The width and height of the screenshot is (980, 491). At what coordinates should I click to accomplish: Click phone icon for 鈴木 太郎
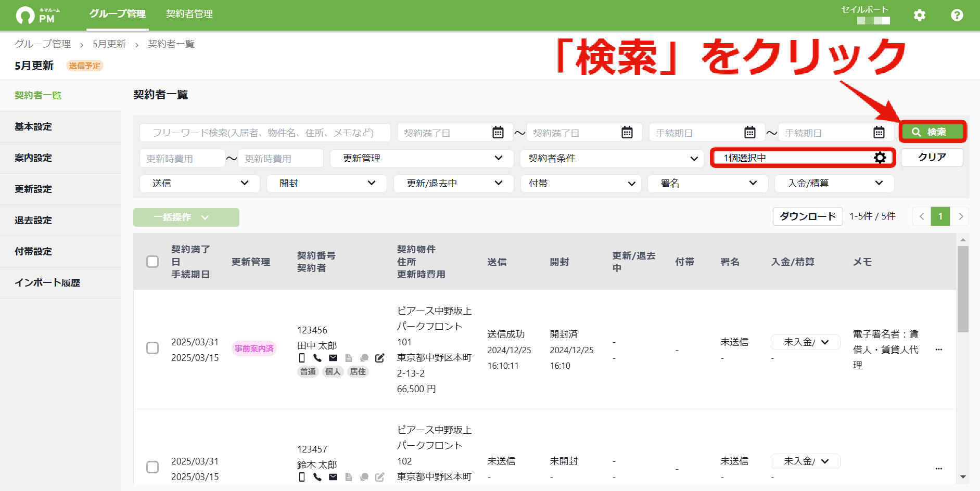(x=317, y=477)
